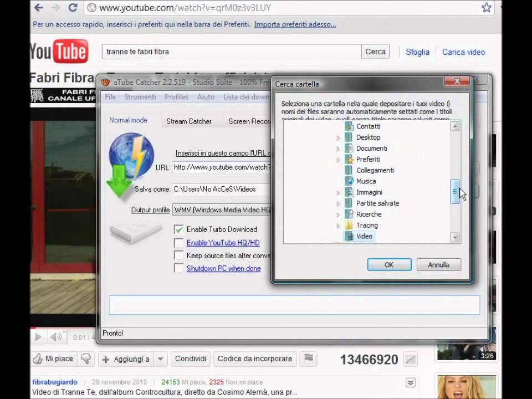This screenshot has width=532, height=399.
Task: Expand the Desktop tree node
Action: [338, 138]
